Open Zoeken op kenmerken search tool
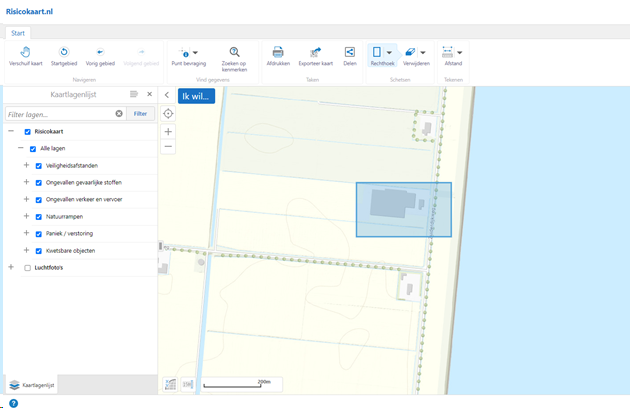630x408 pixels. 234,56
